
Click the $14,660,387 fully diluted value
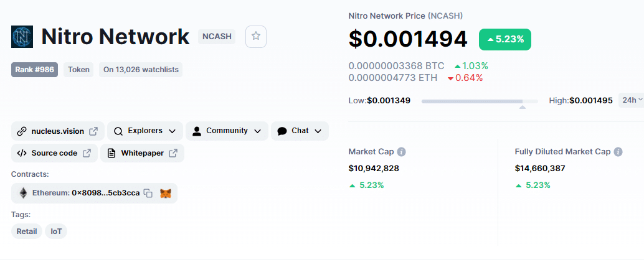tap(540, 169)
